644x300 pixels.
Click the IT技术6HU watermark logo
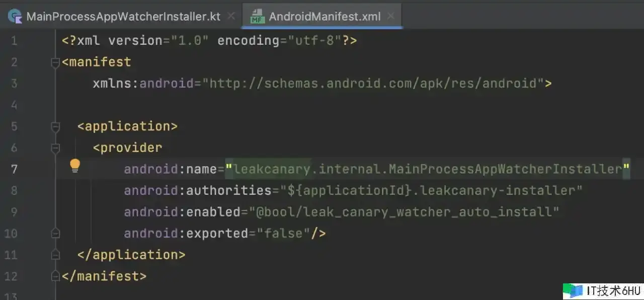[x=602, y=291]
